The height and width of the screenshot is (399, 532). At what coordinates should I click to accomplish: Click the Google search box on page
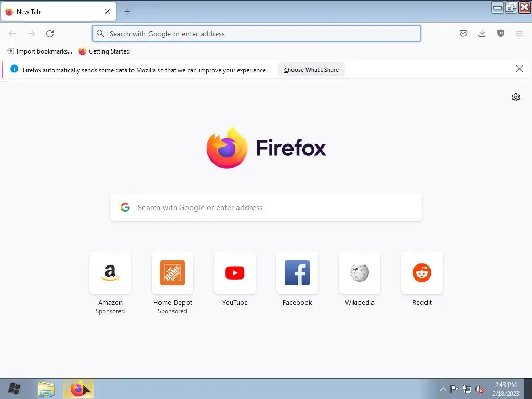[266, 208]
